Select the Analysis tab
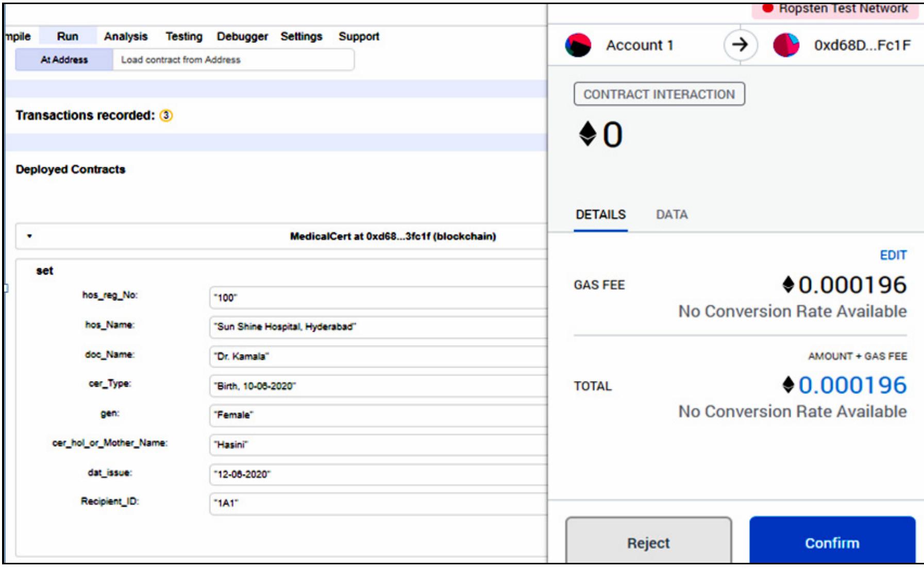The width and height of the screenshot is (924, 569). [x=126, y=37]
